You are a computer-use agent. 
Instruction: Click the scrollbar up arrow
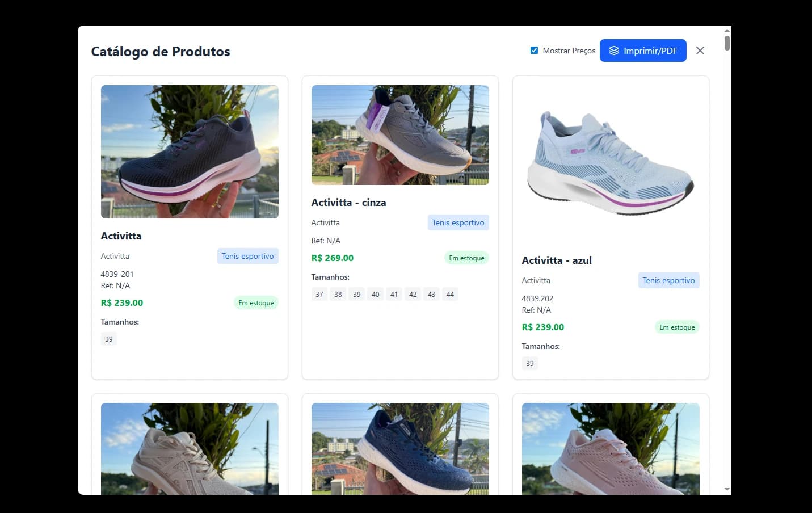[727, 30]
